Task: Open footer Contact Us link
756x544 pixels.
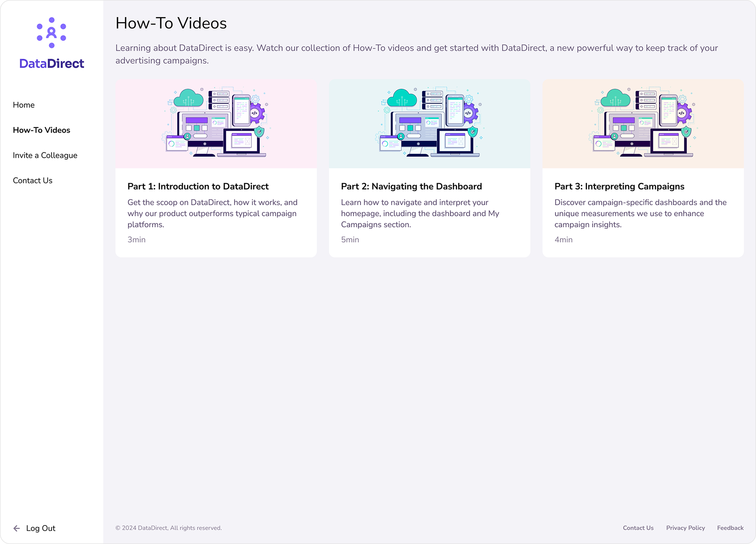Action: [638, 528]
